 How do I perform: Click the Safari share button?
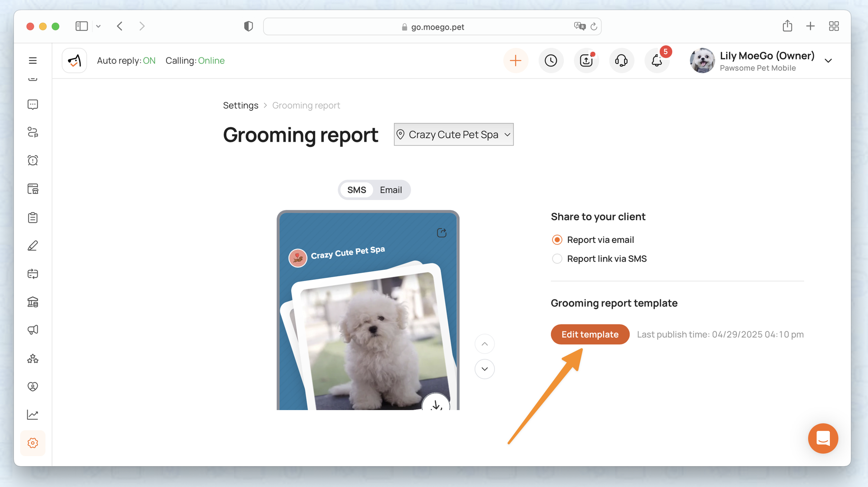pos(787,26)
